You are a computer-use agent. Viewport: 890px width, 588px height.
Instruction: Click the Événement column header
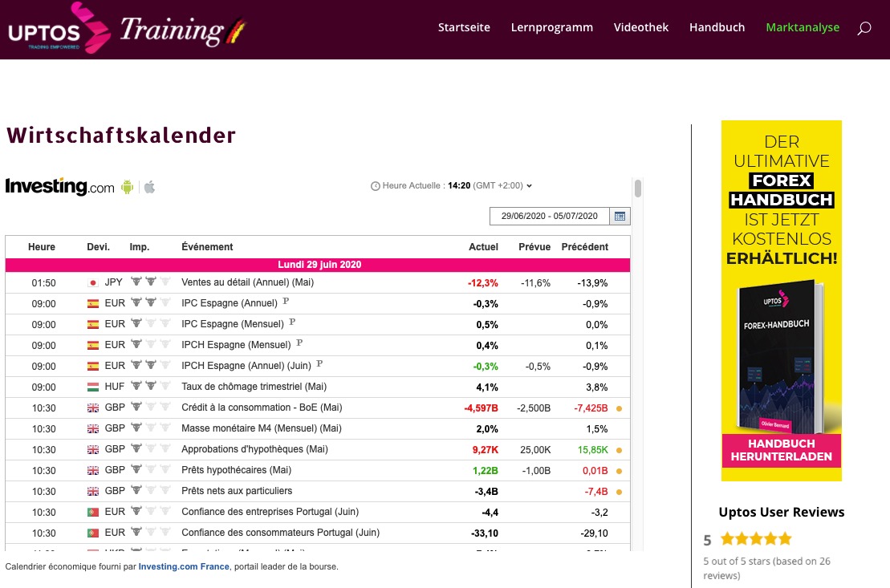207,247
